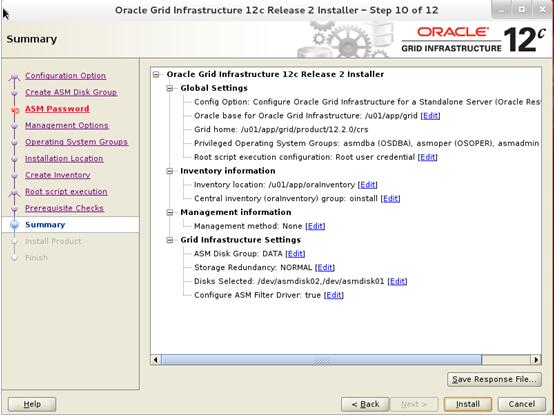
Task: Minimize the installer window
Action: pos(501,10)
